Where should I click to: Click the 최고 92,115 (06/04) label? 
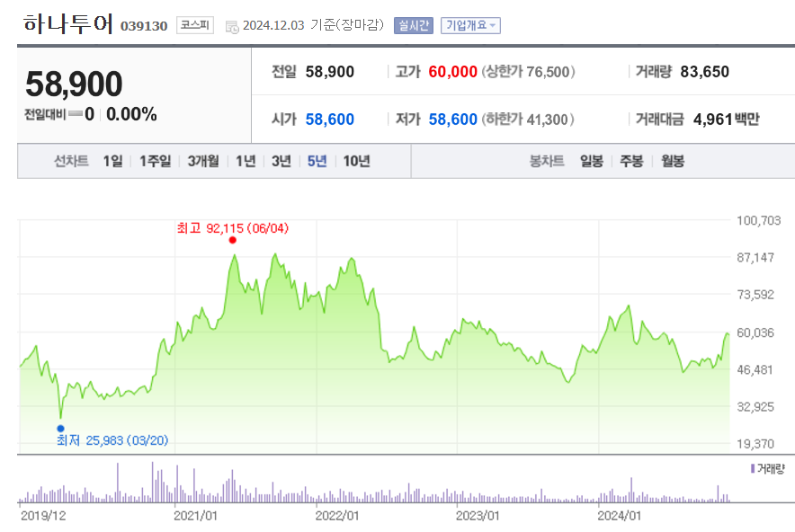(x=233, y=228)
